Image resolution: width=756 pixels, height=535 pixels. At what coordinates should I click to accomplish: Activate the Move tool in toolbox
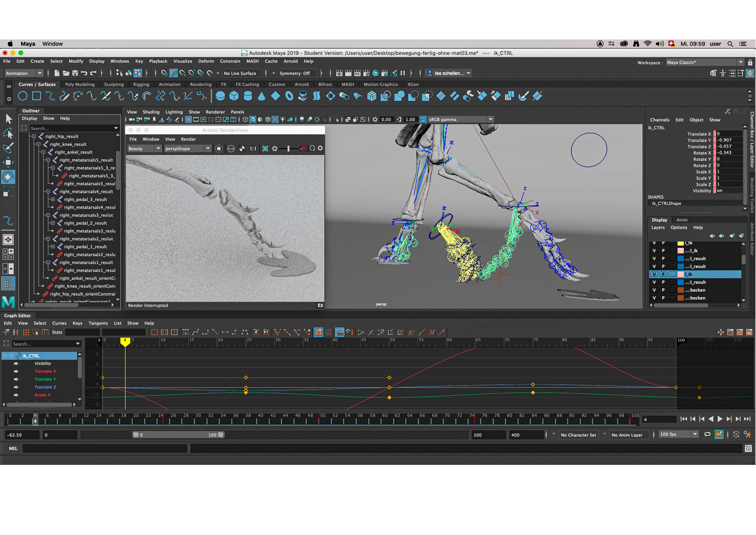click(8, 162)
